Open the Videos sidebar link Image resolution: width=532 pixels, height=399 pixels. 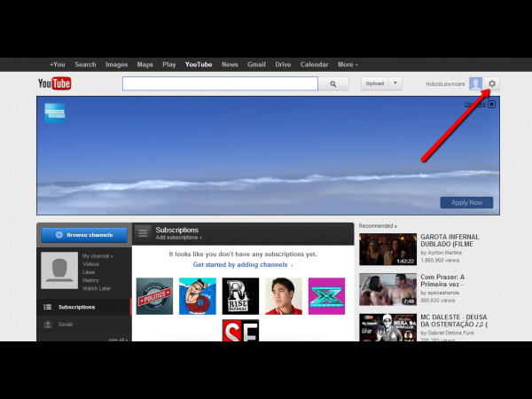point(90,264)
